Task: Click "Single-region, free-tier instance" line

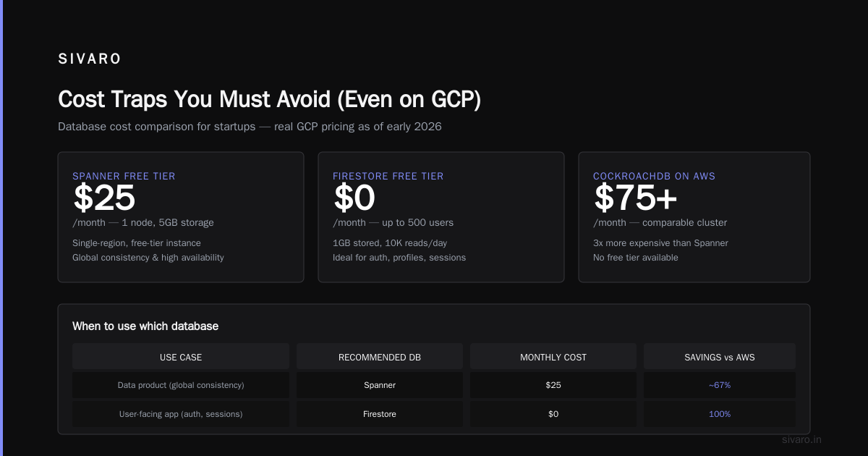Action: [x=137, y=243]
